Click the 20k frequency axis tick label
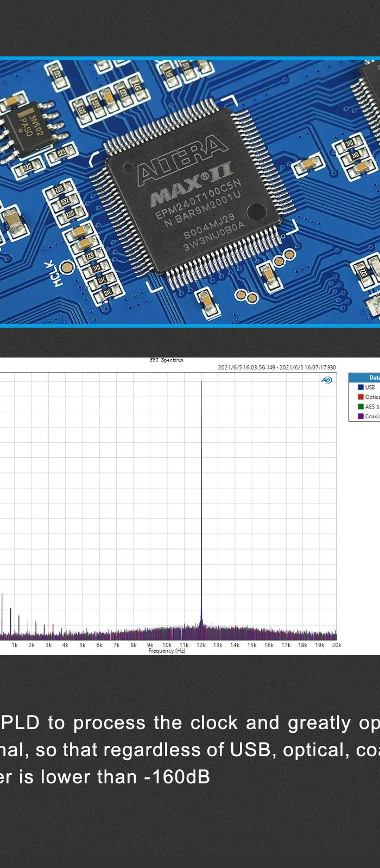 pyautogui.click(x=337, y=645)
